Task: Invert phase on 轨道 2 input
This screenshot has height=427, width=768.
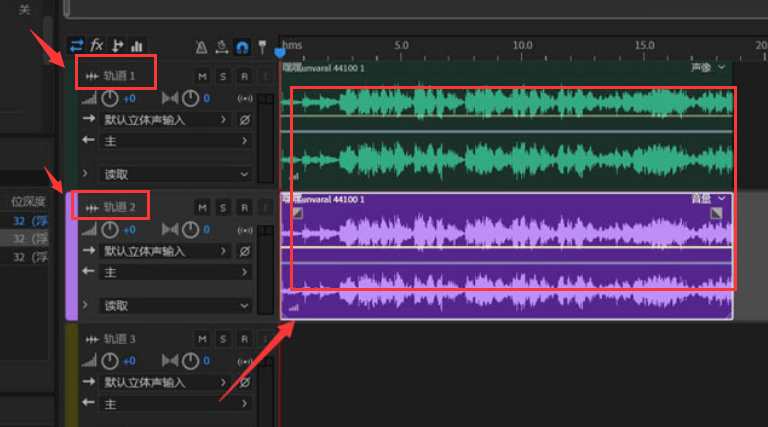Action: (x=245, y=251)
